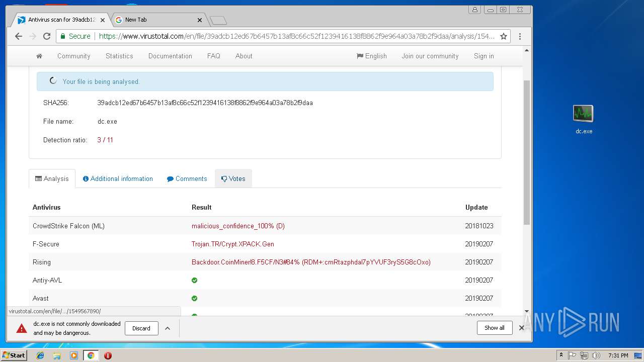The width and height of the screenshot is (644, 362).
Task: Discard the dc.exe download
Action: click(x=141, y=328)
